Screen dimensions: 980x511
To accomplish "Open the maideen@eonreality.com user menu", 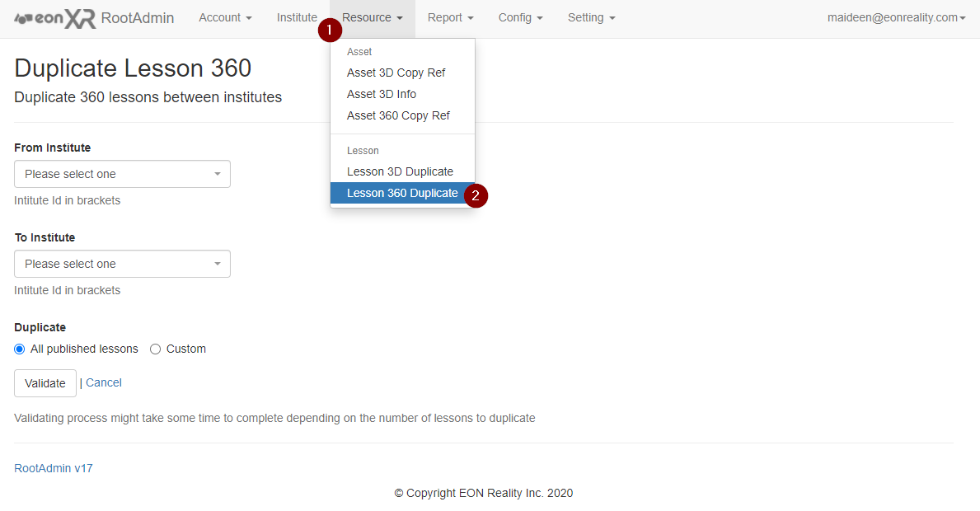I will [x=896, y=18].
